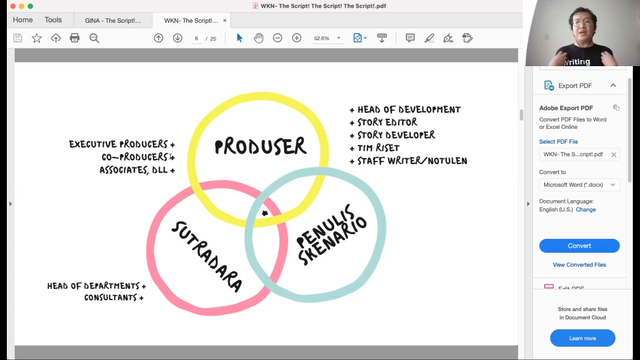This screenshot has width=640, height=360.
Task: Click the Learn more button
Action: click(x=582, y=338)
